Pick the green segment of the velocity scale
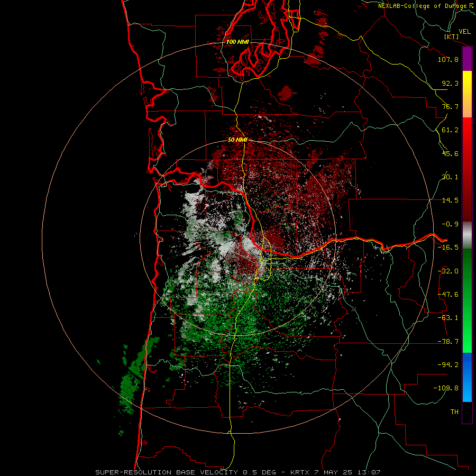The height and width of the screenshot is (476, 476). click(x=467, y=300)
